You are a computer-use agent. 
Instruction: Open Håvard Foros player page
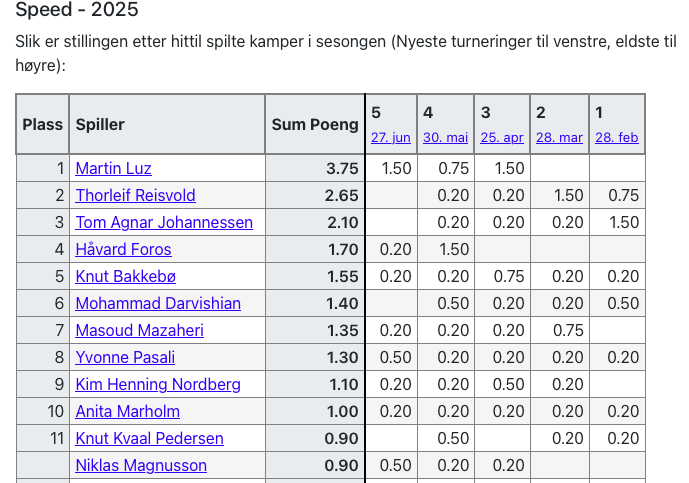click(x=123, y=249)
